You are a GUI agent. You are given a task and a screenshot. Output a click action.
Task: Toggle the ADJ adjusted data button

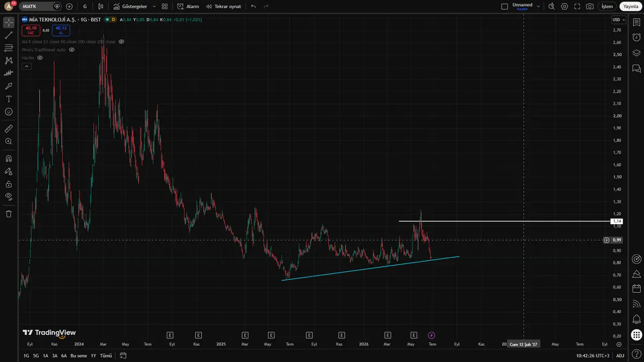pos(620,356)
